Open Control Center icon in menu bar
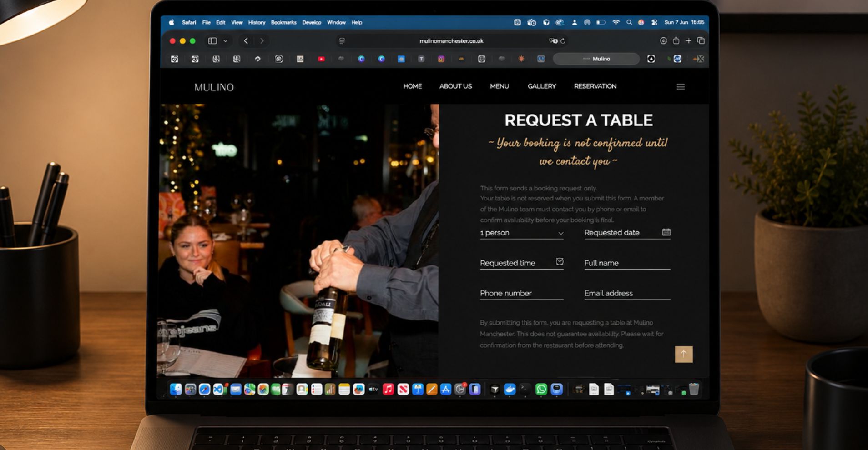868x450 pixels. pos(654,22)
